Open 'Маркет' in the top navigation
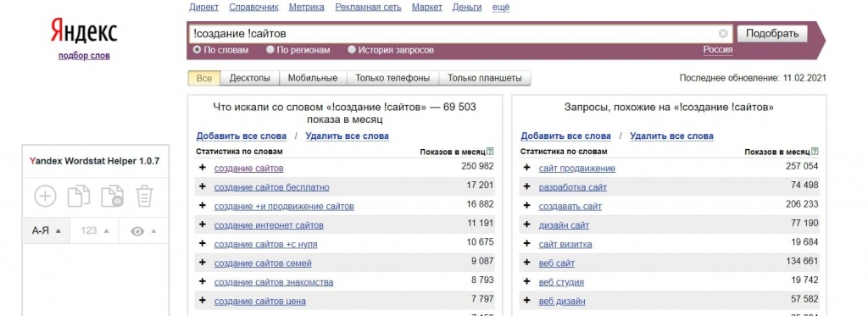 click(427, 7)
